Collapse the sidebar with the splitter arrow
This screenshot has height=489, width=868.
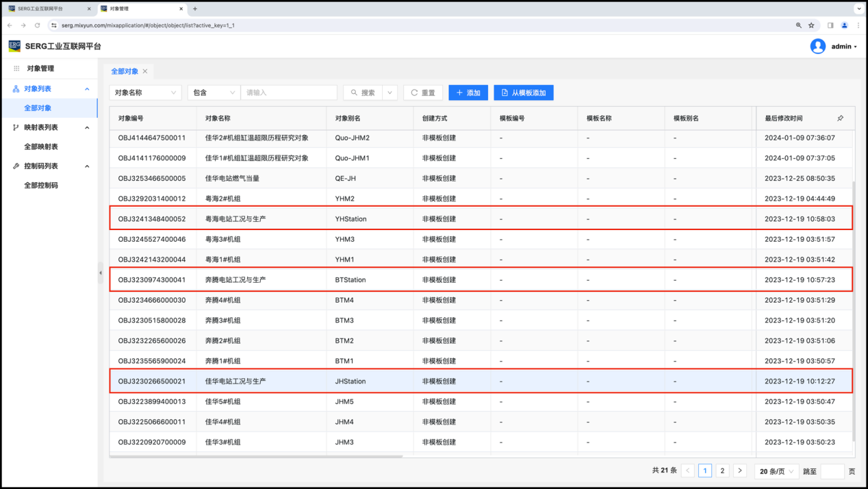click(101, 273)
